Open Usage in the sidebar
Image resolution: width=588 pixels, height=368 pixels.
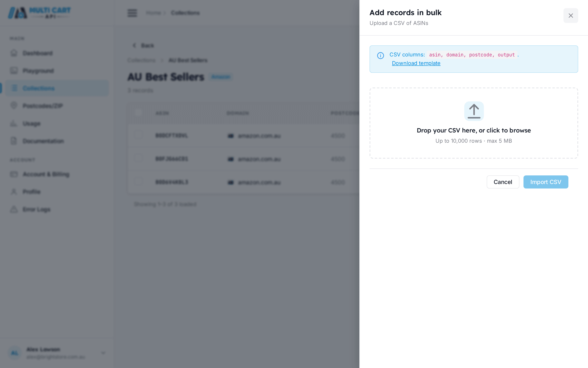pyautogui.click(x=57, y=123)
